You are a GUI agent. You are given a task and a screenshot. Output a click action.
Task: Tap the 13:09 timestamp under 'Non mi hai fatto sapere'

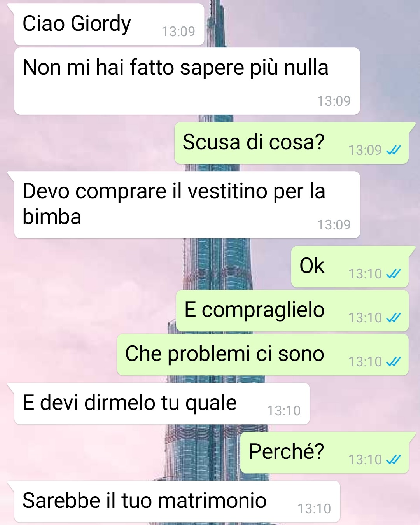coord(334,101)
